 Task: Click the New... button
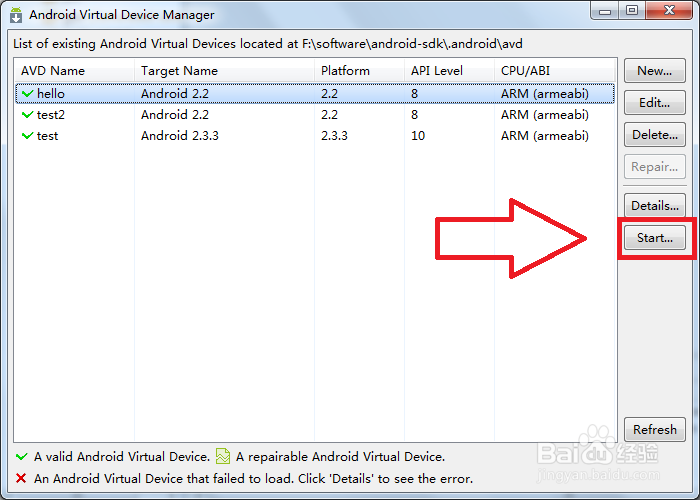pyautogui.click(x=654, y=71)
